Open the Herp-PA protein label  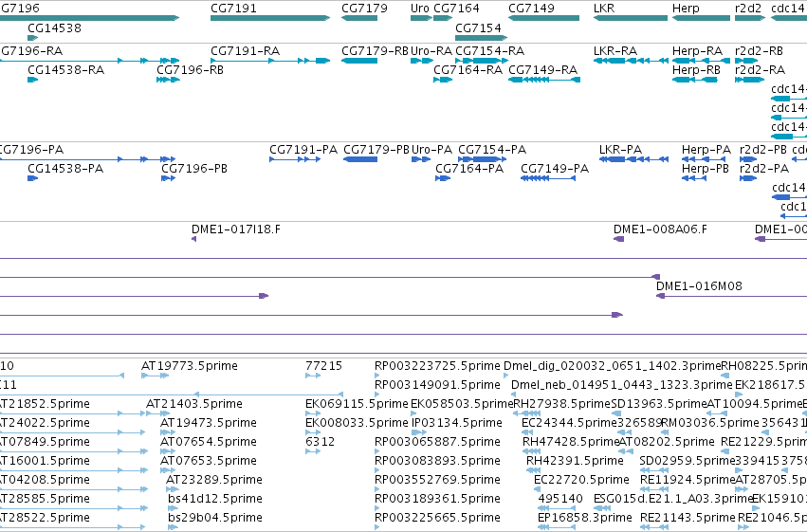(706, 150)
